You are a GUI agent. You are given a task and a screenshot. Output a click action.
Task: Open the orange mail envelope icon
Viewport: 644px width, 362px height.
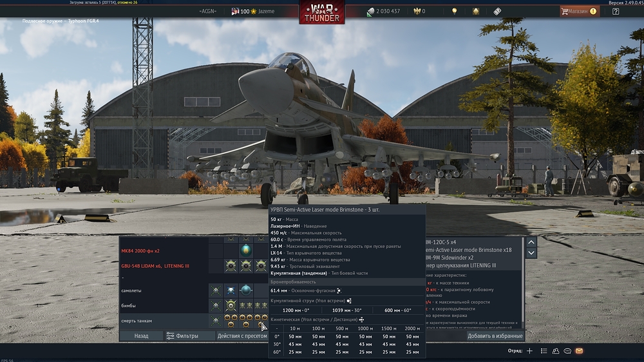pos(579,351)
